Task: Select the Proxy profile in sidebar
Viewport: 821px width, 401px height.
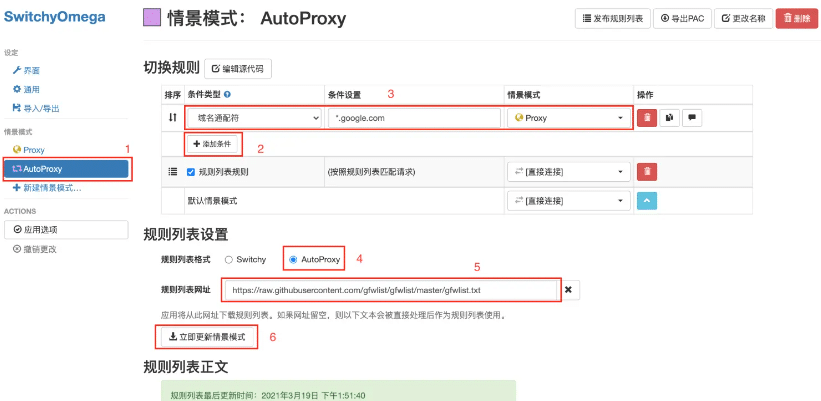Action: tap(29, 150)
